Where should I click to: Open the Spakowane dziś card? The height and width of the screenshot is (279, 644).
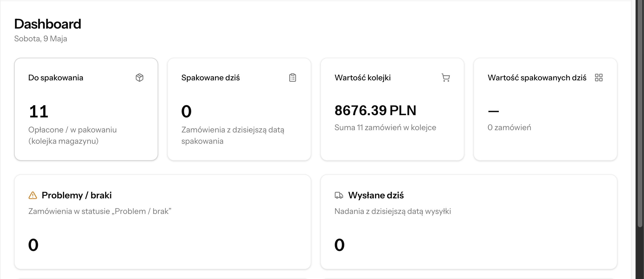(239, 109)
